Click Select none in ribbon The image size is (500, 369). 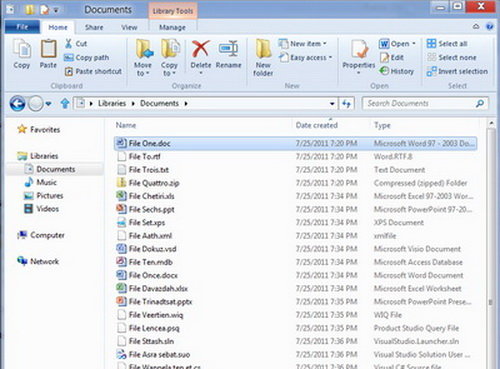pos(452,57)
